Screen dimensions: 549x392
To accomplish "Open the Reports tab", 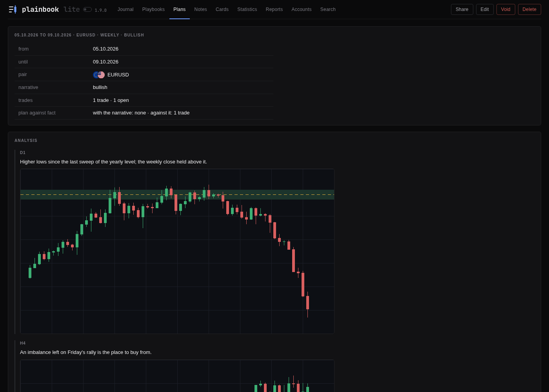I will 274,9.
